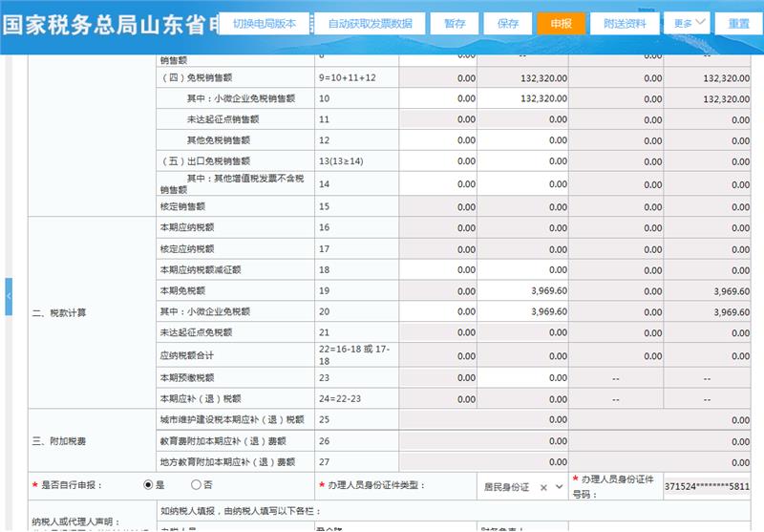Viewport: 764px width, 532px height.
Task: Submit with the orange 申报 button
Action: tap(561, 23)
